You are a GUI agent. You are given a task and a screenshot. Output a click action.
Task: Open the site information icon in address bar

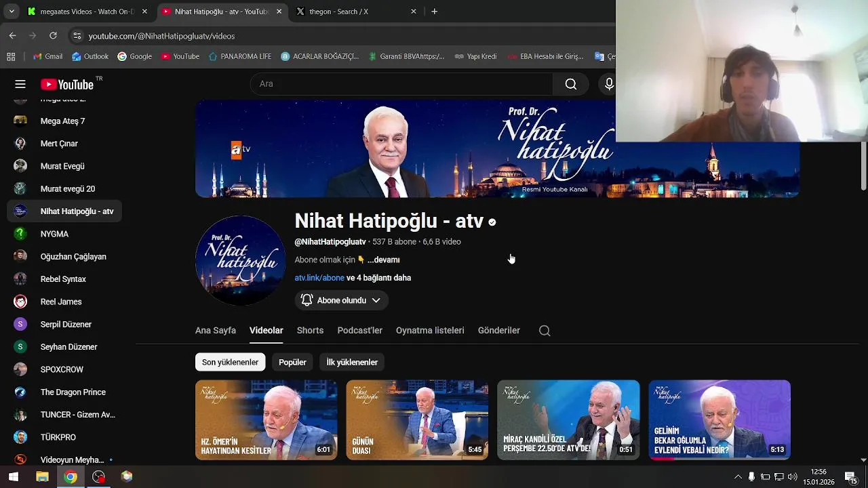77,36
